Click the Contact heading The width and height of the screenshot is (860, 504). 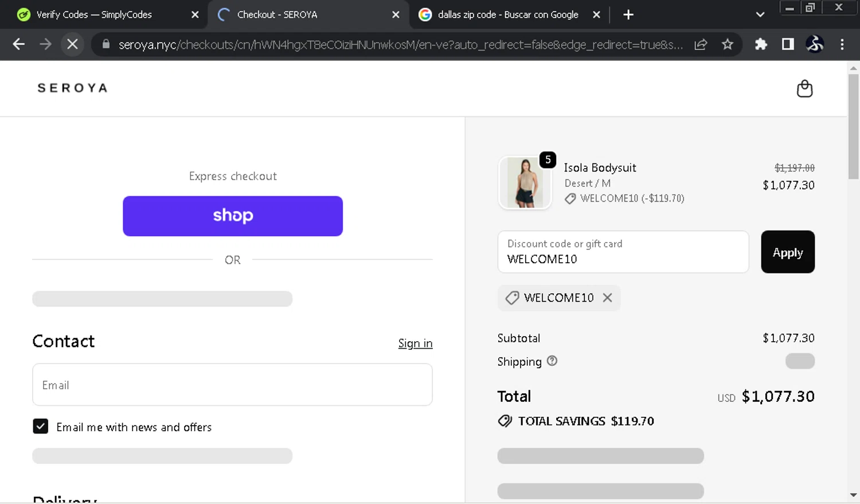pyautogui.click(x=64, y=341)
